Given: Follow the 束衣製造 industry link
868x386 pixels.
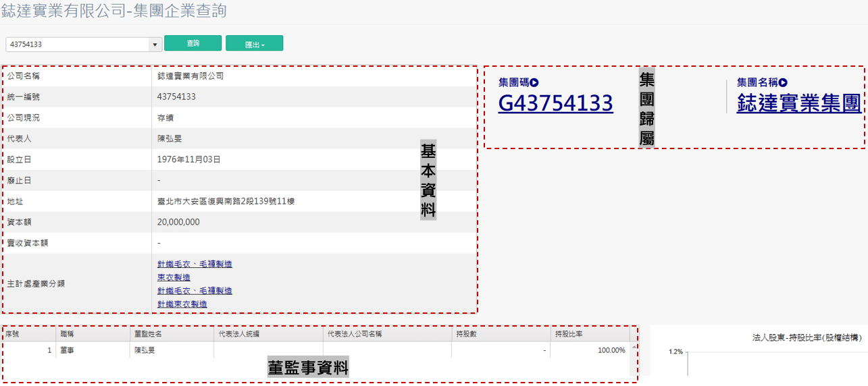Looking at the screenshot, I should click(x=174, y=277).
